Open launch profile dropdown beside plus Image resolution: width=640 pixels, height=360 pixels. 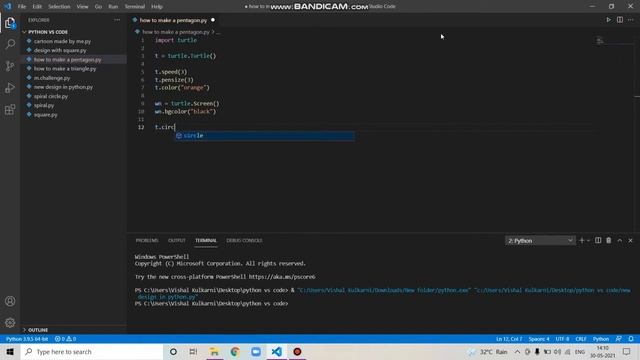point(588,240)
